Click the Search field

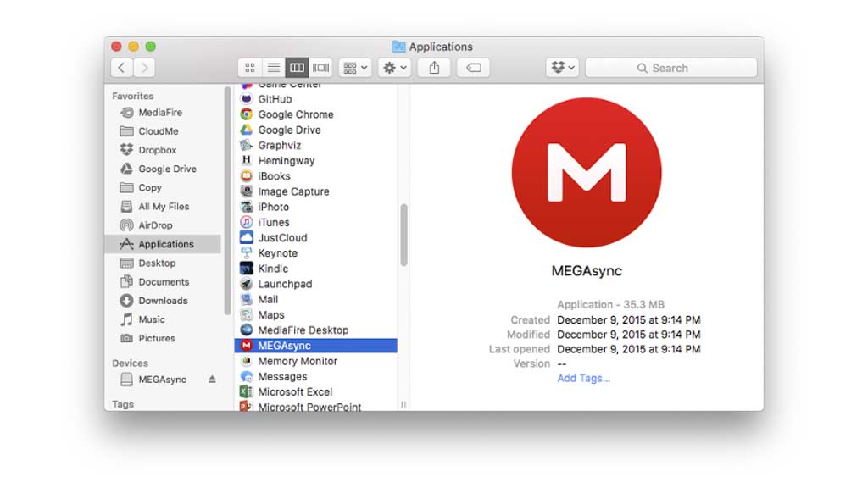pyautogui.click(x=670, y=68)
